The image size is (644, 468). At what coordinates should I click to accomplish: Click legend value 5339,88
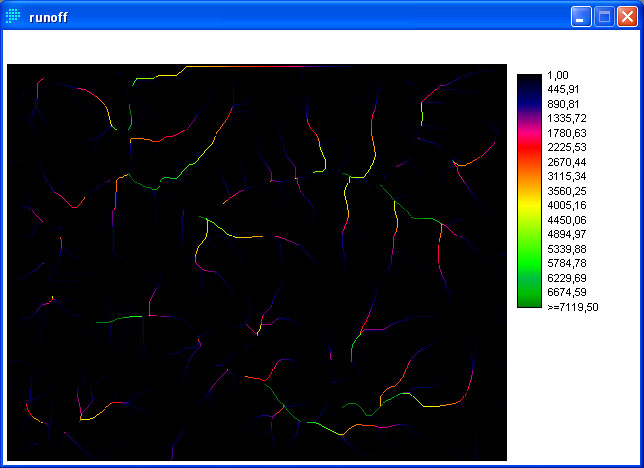click(x=567, y=249)
